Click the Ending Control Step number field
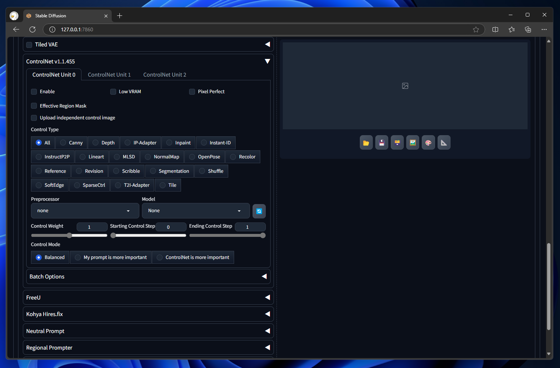Image resolution: width=560 pixels, height=368 pixels. (250, 227)
